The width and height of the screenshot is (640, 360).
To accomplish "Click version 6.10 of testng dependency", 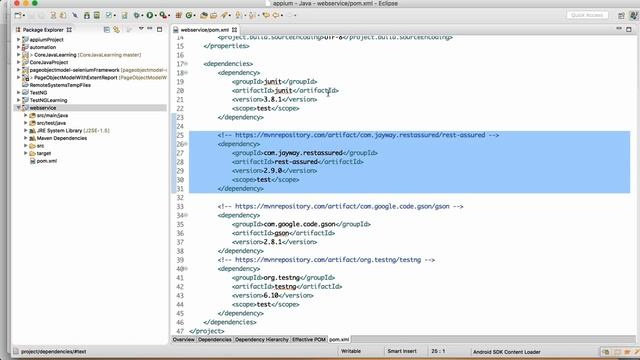I will [271, 296].
